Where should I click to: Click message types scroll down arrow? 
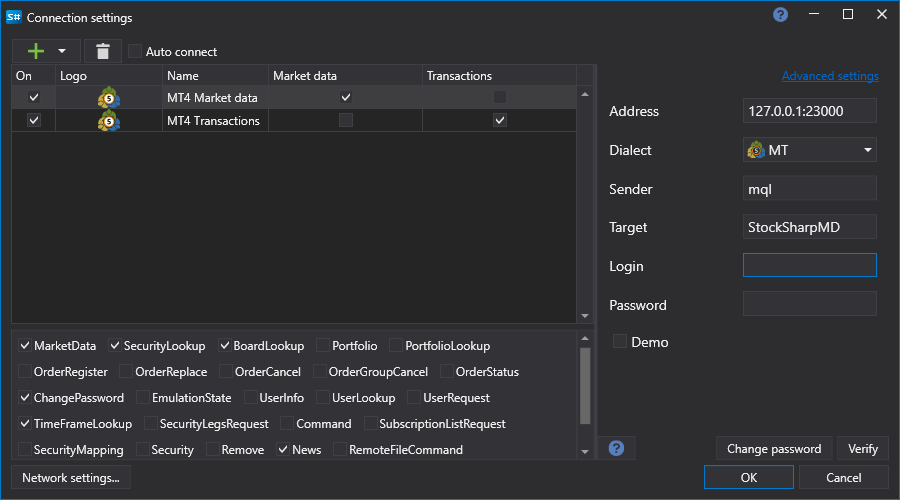(x=585, y=452)
